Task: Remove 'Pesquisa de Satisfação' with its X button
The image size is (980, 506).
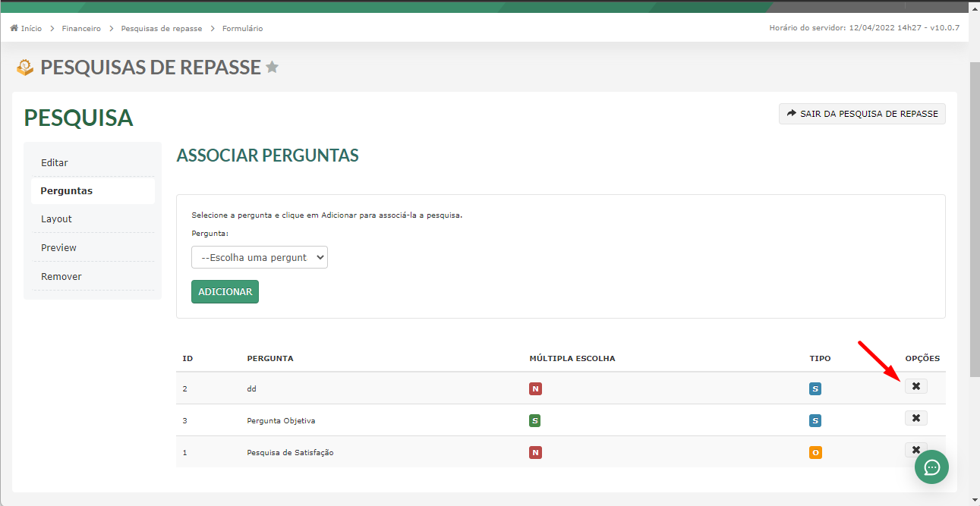Action: [915, 449]
